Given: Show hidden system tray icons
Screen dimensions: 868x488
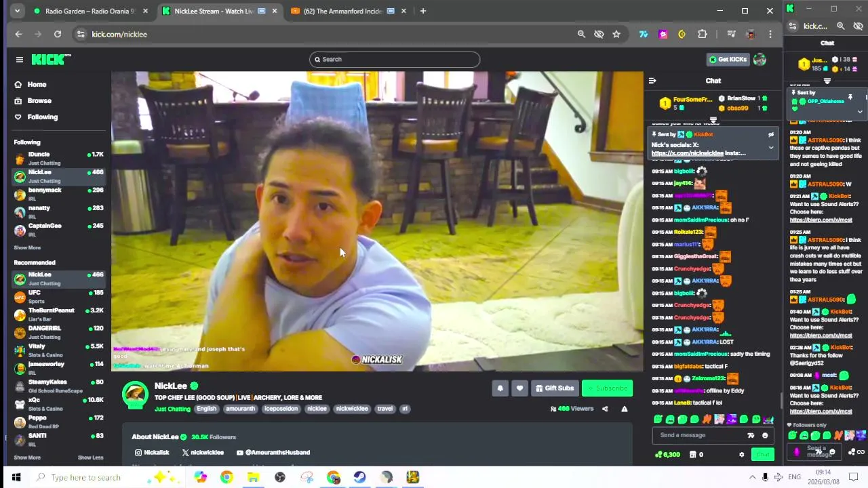Looking at the screenshot, I should pos(752,477).
